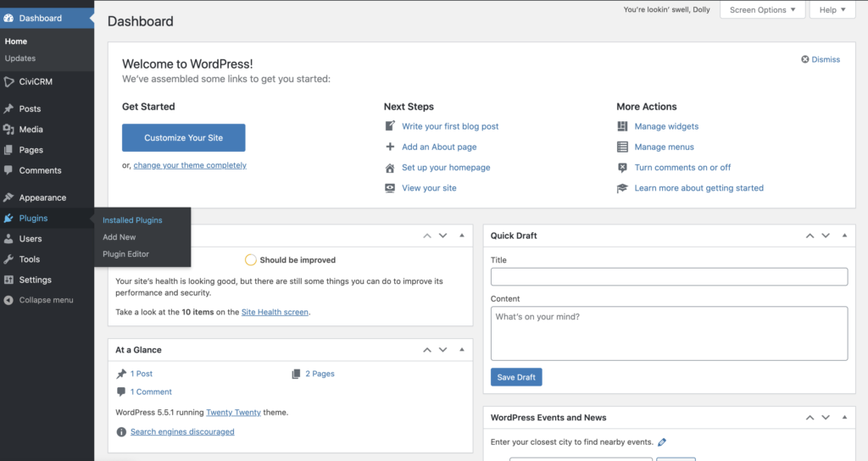The width and height of the screenshot is (868, 461).
Task: Click Customize Your Site button
Action: (184, 138)
